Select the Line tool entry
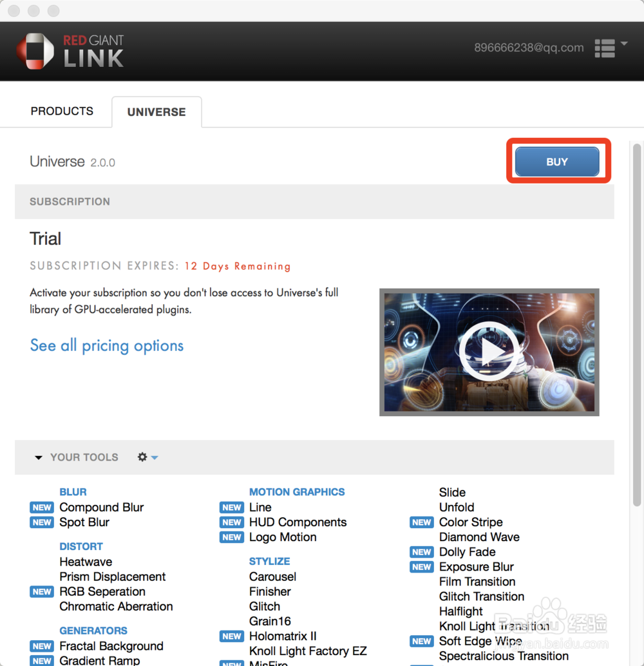This screenshot has height=666, width=644. pyautogui.click(x=260, y=507)
